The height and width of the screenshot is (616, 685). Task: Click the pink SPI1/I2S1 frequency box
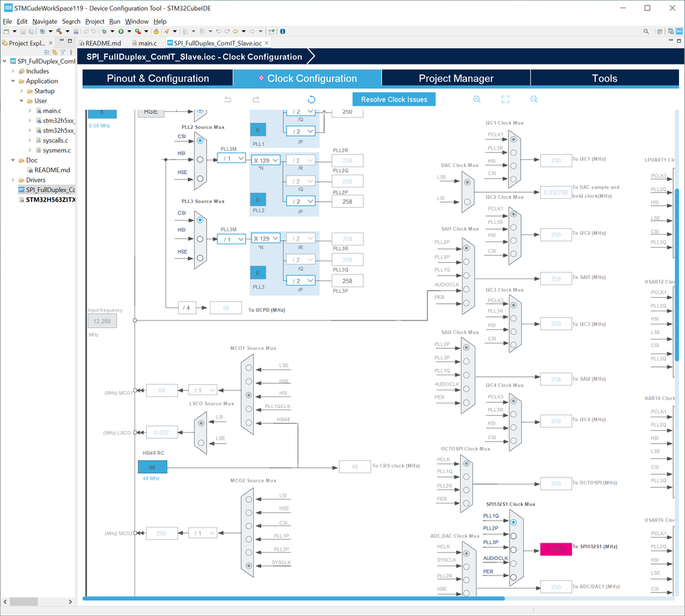(555, 549)
